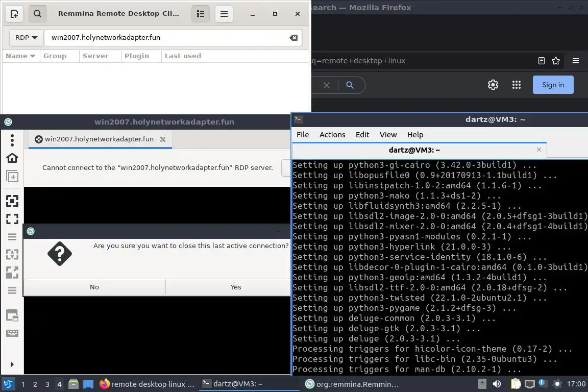Click the upper greyed three-line menu icon
Screen dimensions: 588x392
click(x=12, y=237)
